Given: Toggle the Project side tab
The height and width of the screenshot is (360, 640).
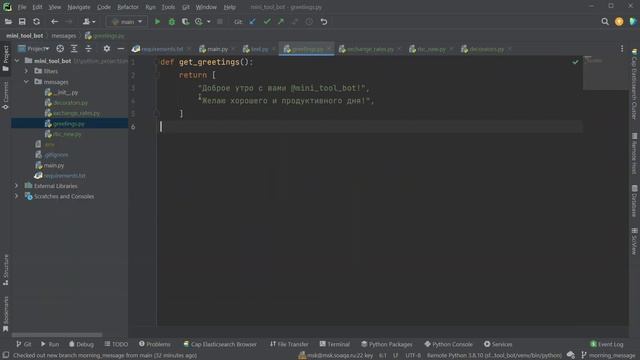Looking at the screenshot, I should (x=6, y=58).
